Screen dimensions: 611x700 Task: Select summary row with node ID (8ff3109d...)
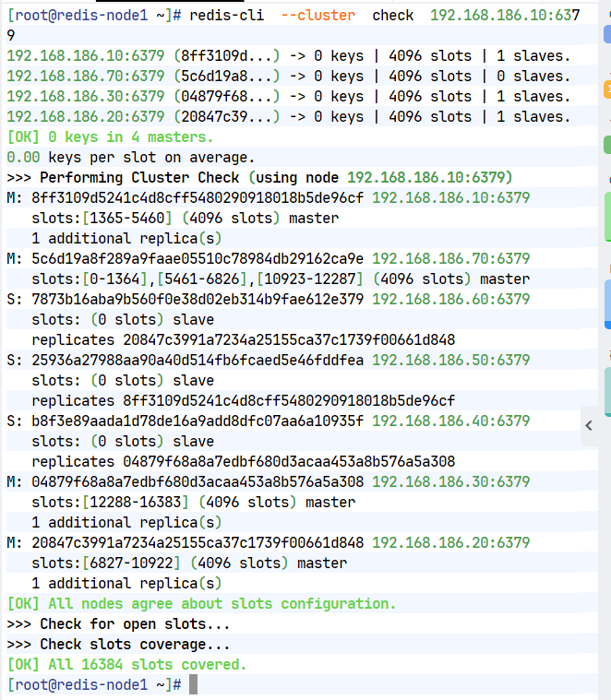click(289, 56)
